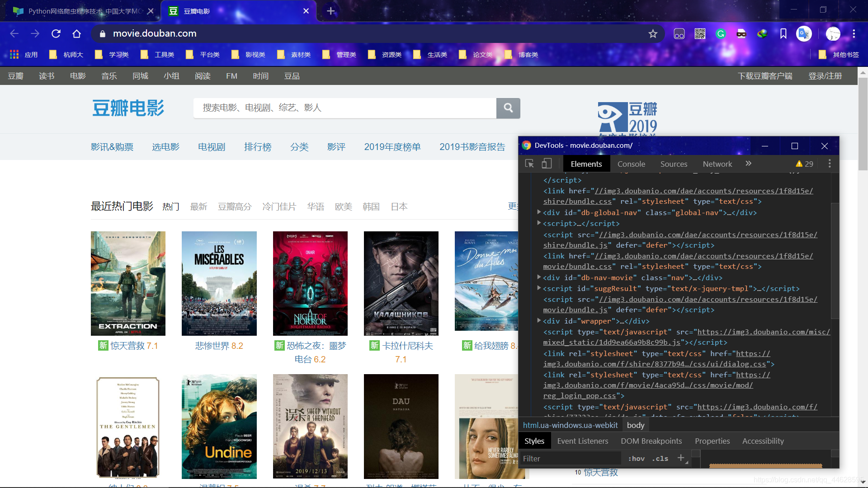This screenshot has height=488, width=868.
Task: Show more DevTools tabs chevron
Action: (749, 164)
